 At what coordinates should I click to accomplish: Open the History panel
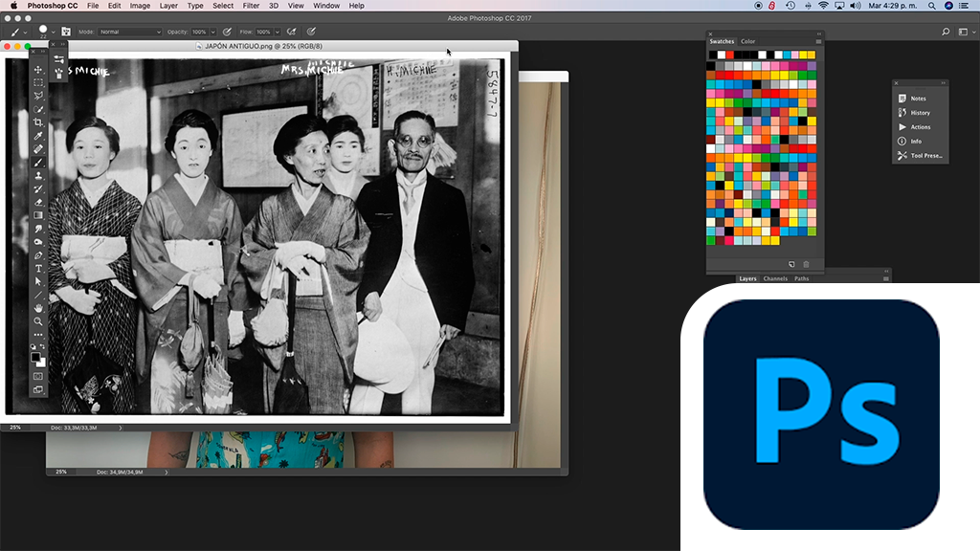[920, 113]
